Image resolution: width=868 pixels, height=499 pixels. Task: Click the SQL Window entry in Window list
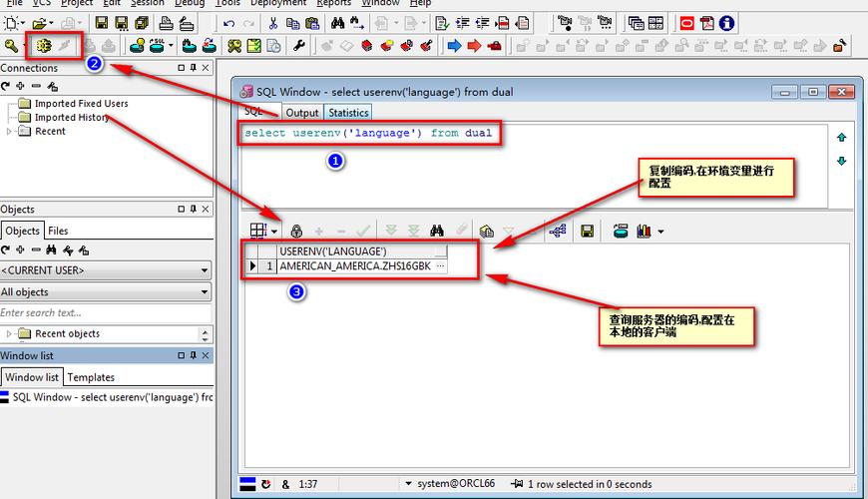(107, 397)
